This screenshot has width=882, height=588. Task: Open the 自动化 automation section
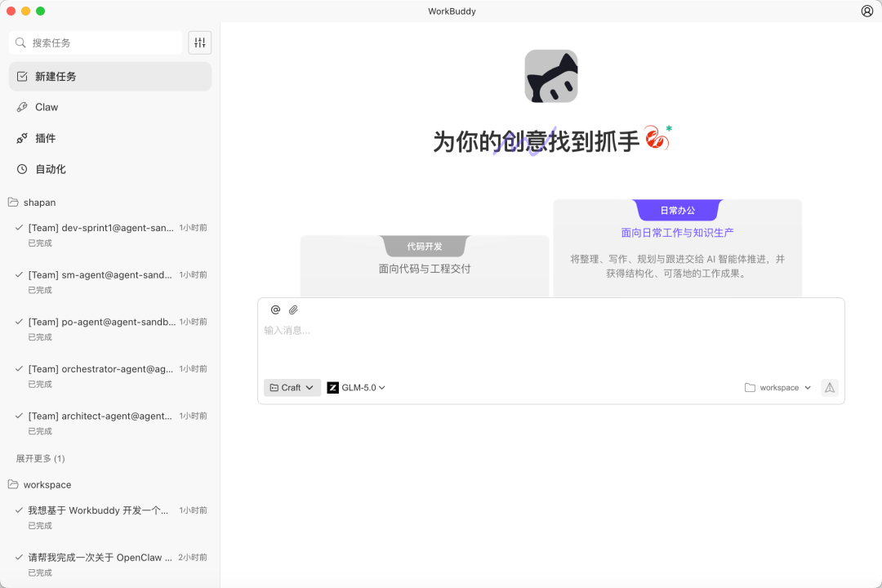click(x=49, y=169)
